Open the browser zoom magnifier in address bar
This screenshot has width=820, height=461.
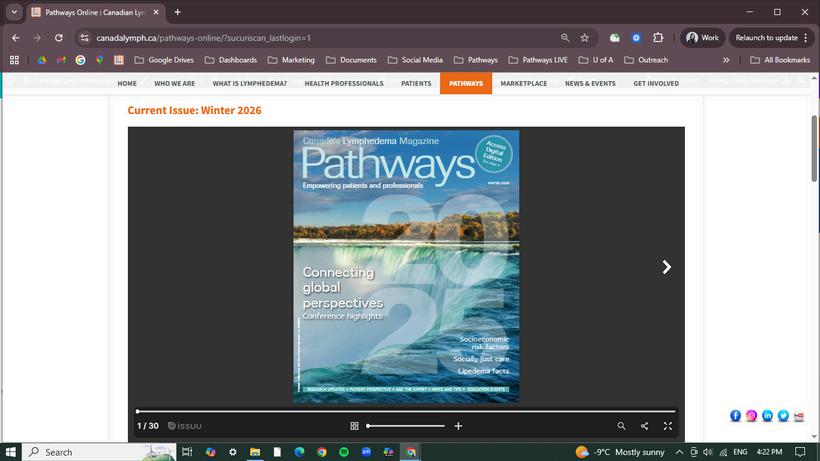(565, 38)
